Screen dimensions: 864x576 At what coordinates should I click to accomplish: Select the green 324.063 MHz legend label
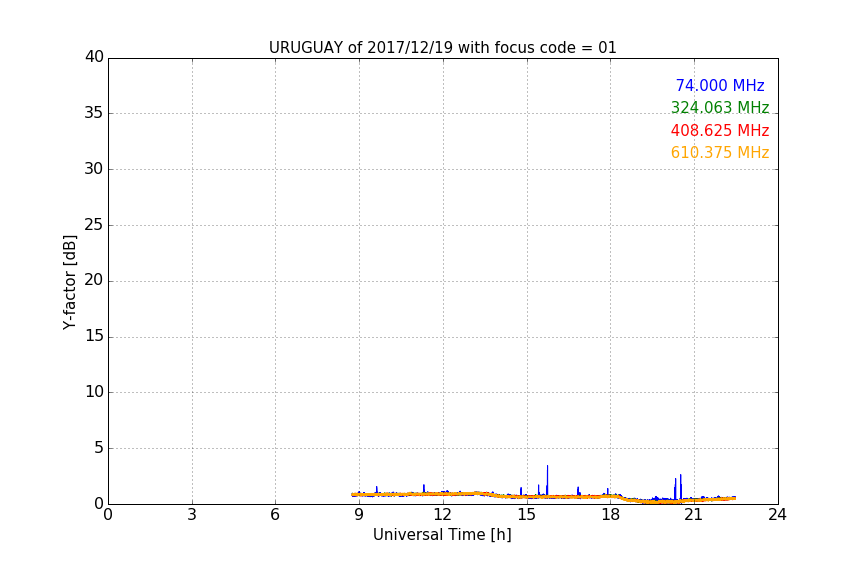(720, 107)
